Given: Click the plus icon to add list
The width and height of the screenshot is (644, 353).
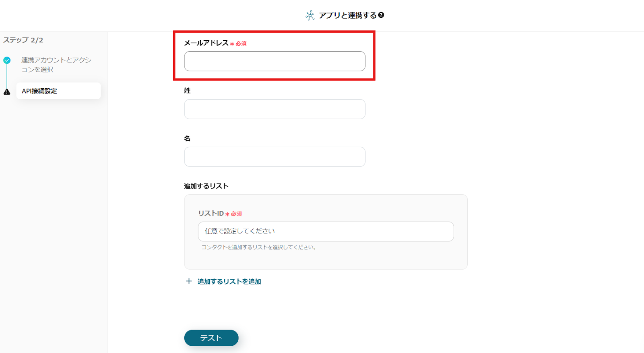Looking at the screenshot, I should point(189,281).
